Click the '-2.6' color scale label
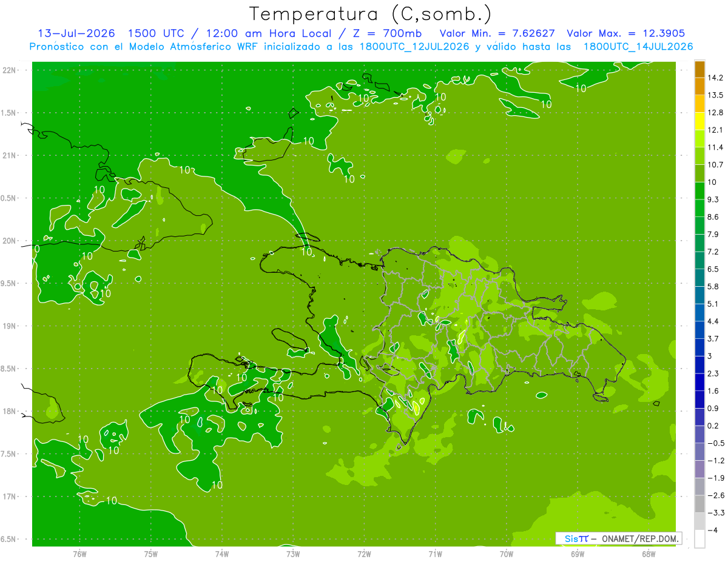The height and width of the screenshot is (562, 728). click(x=716, y=496)
